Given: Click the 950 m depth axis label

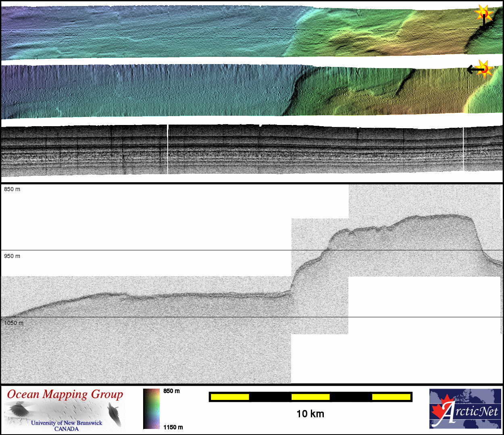Looking at the screenshot, I should [12, 256].
